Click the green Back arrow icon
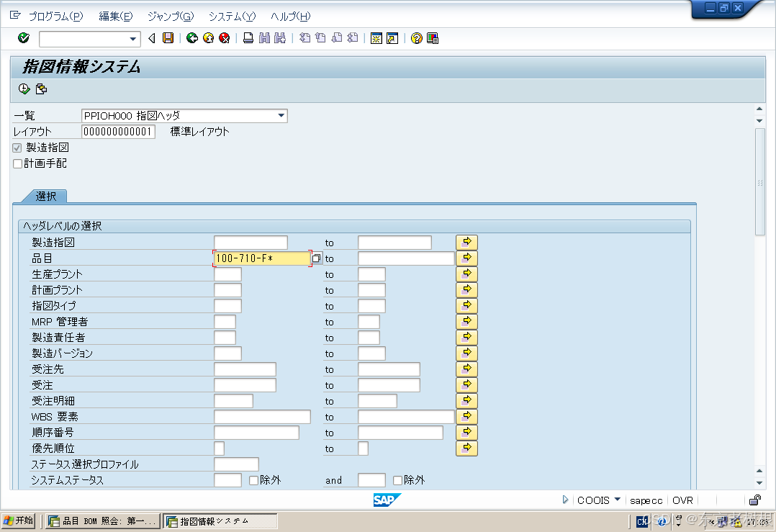The image size is (776, 532). (x=192, y=38)
